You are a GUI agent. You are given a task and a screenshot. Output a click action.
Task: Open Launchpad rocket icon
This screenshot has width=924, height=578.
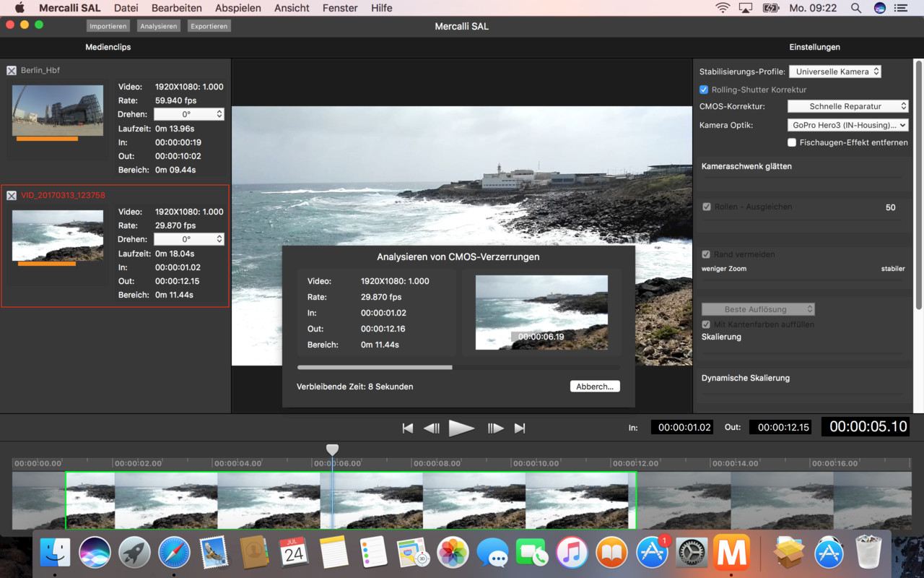pos(134,553)
